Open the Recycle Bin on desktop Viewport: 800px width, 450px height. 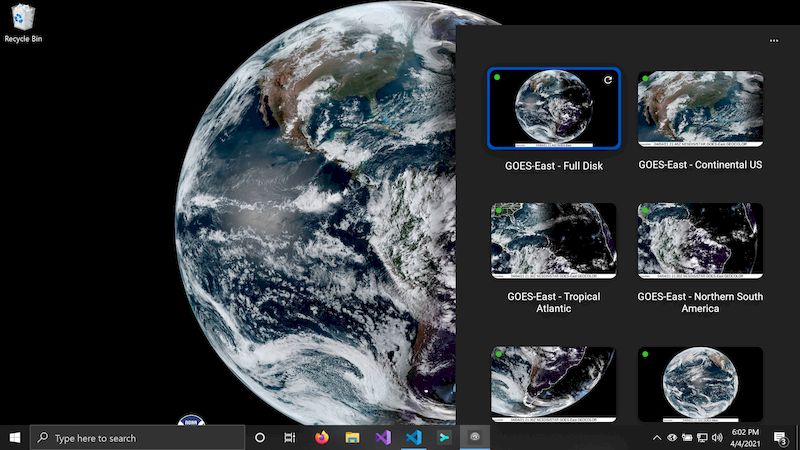[22, 22]
